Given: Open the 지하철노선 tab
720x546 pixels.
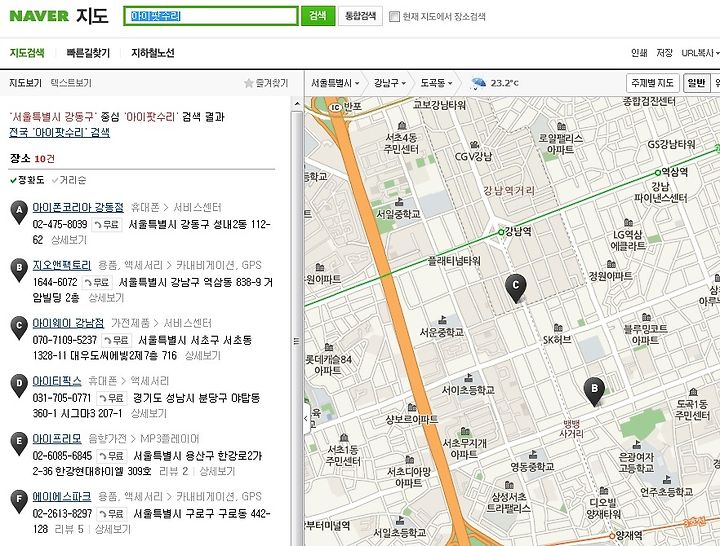Looking at the screenshot, I should 153,53.
